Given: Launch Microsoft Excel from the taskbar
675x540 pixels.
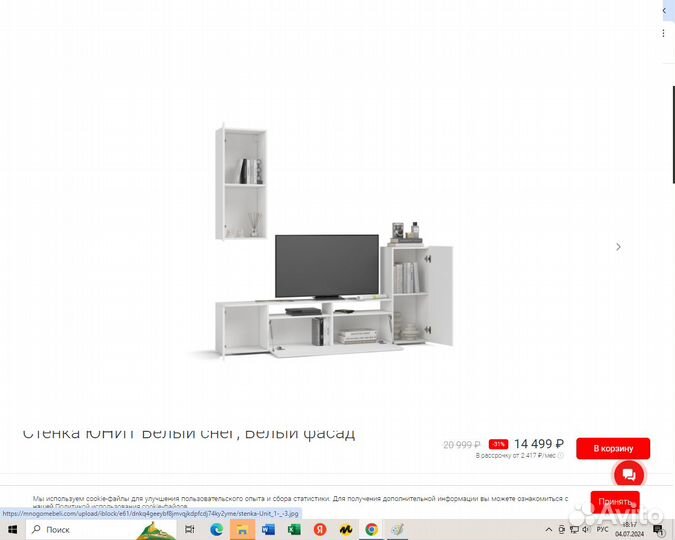Looking at the screenshot, I should (x=294, y=529).
